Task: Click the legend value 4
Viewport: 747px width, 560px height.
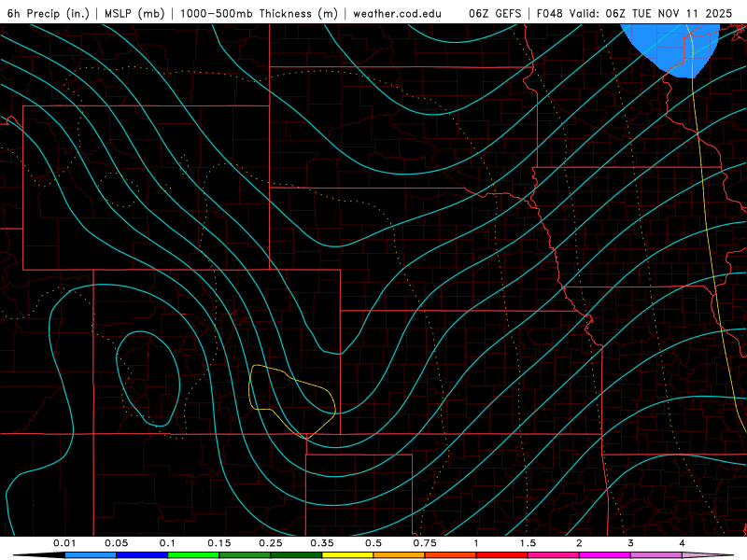Action: click(683, 543)
